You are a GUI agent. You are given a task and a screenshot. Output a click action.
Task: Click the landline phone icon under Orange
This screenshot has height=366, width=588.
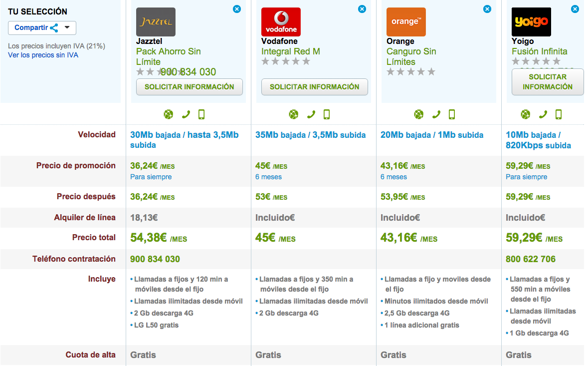coord(436,114)
